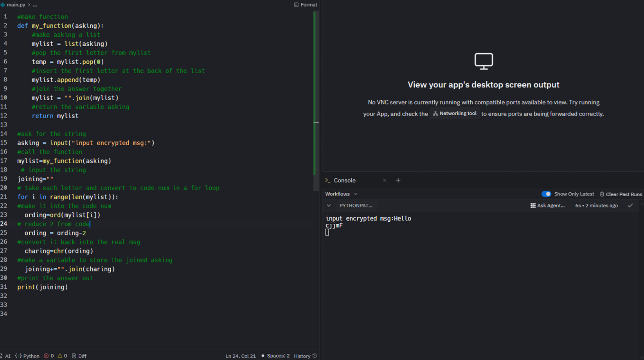The width and height of the screenshot is (644, 360).
Task: Click the main.py breadcrumb
Action: pyautogui.click(x=16, y=5)
